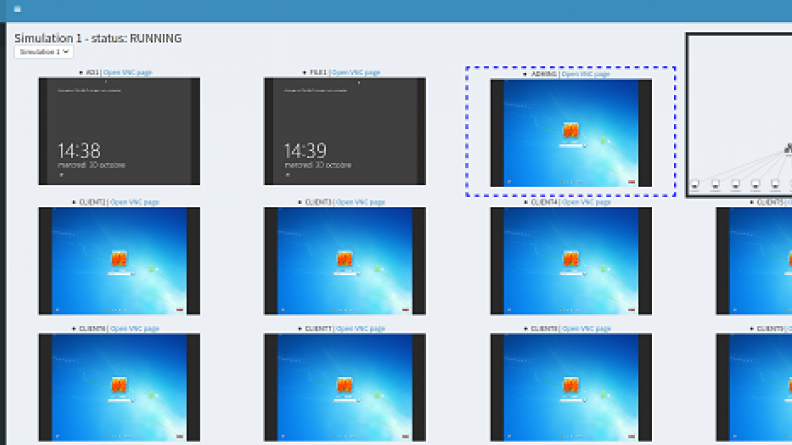
Task: Select the CLIENT8 desktop thumbnail
Action: click(x=571, y=387)
